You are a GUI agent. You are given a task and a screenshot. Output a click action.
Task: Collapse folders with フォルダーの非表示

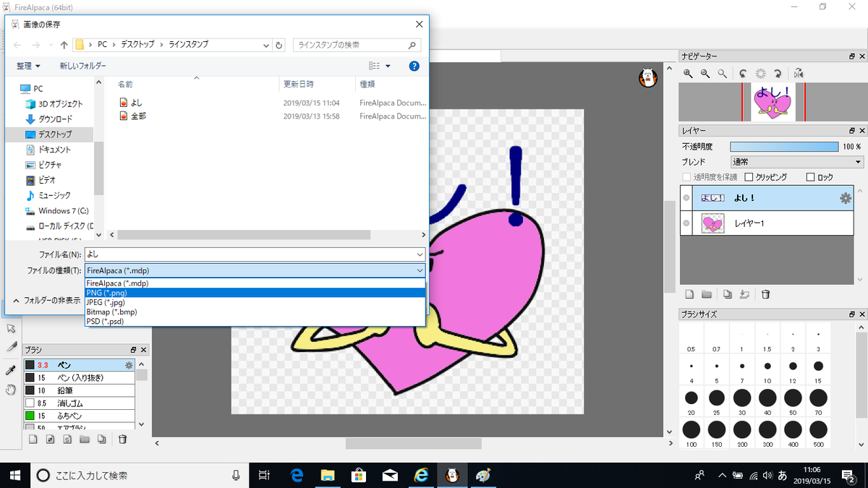pos(46,300)
